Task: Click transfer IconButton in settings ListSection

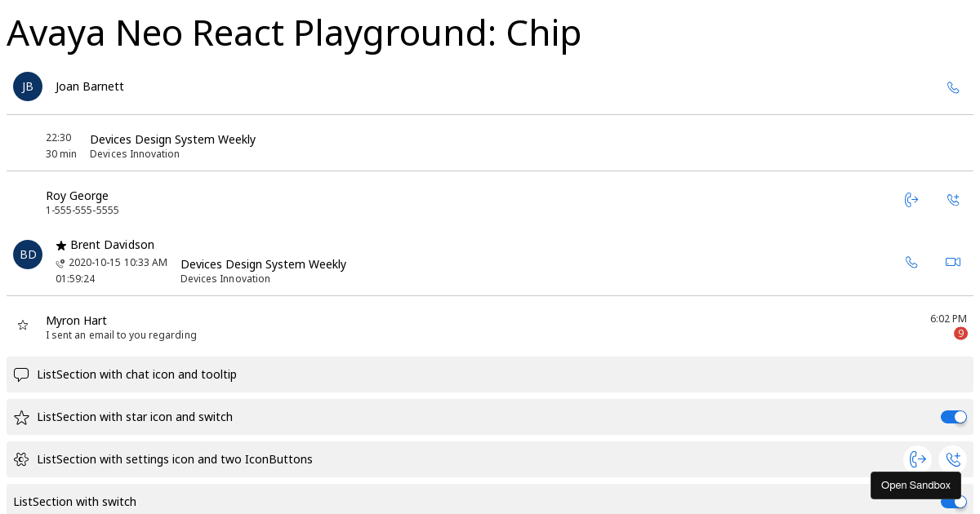Action: coord(918,459)
